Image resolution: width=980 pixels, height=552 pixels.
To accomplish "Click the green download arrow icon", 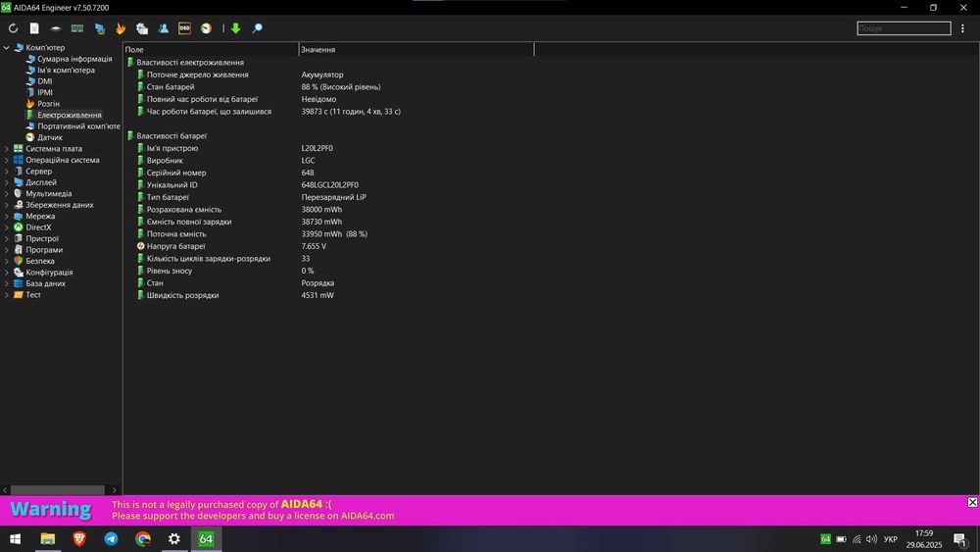I will [235, 28].
